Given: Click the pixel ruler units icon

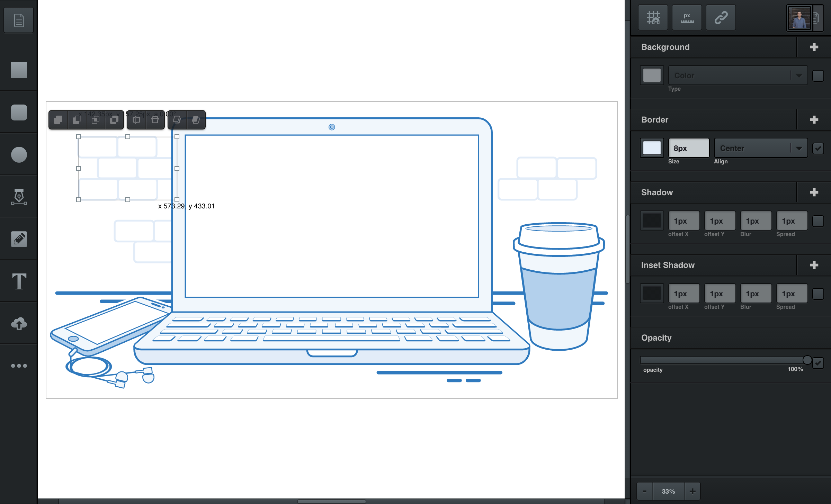Looking at the screenshot, I should click(687, 17).
